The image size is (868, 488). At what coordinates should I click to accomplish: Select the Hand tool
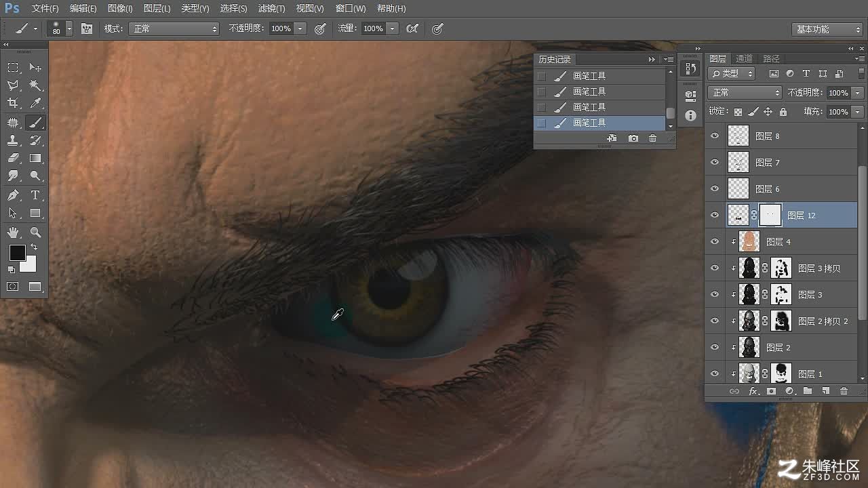tap(13, 232)
